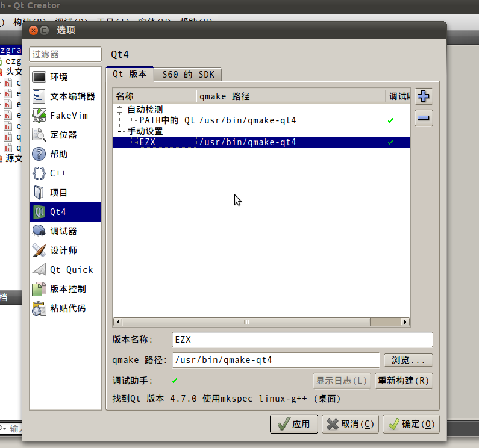Click the 应用 apply button
This screenshot has height=448, width=479.
click(x=294, y=424)
